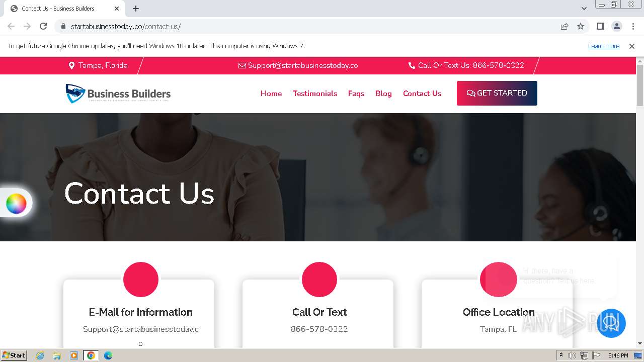Click the GET STARTED button

pyautogui.click(x=497, y=93)
